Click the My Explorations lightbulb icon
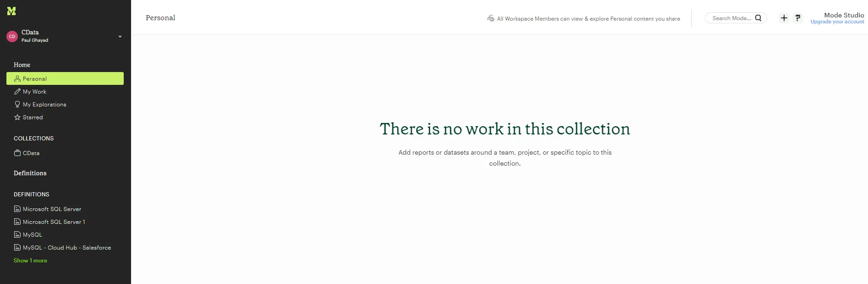The width and height of the screenshot is (868, 284). [17, 105]
